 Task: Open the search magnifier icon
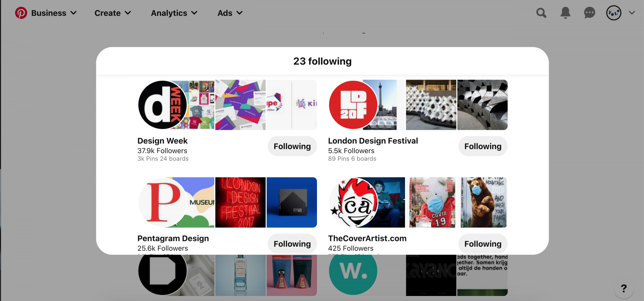pos(541,13)
